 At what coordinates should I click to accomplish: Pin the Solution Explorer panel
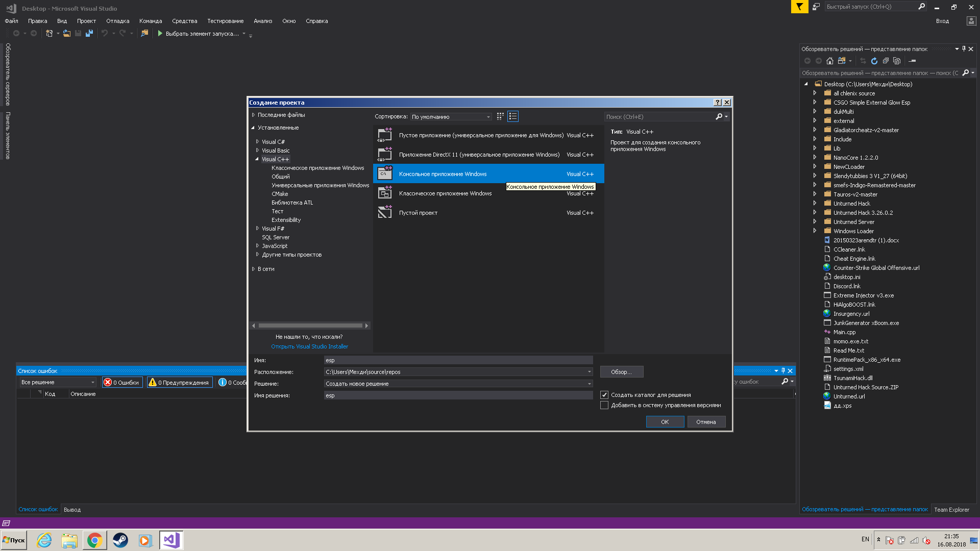(964, 49)
